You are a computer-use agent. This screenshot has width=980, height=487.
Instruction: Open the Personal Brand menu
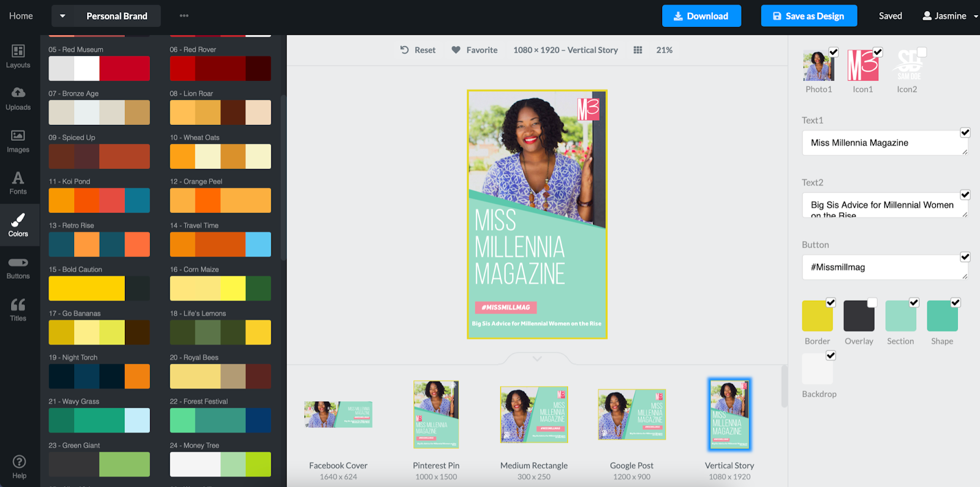[117, 16]
